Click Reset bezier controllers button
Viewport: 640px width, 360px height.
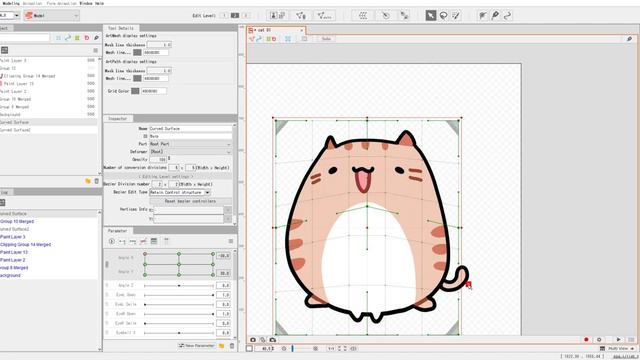[x=190, y=201]
